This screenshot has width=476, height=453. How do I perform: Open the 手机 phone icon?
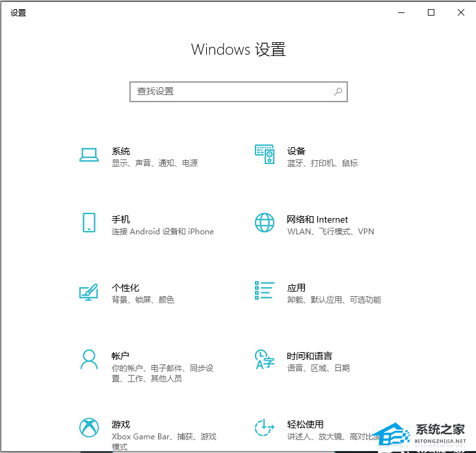click(x=89, y=223)
